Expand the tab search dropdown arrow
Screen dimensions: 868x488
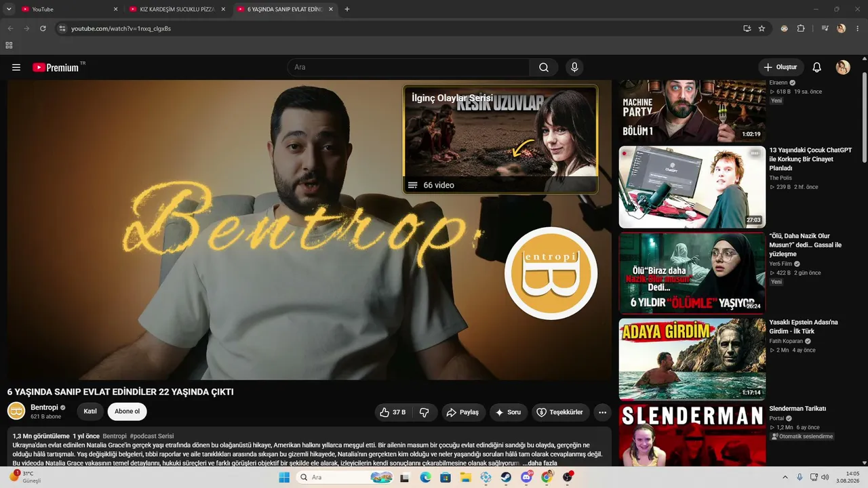(x=9, y=9)
